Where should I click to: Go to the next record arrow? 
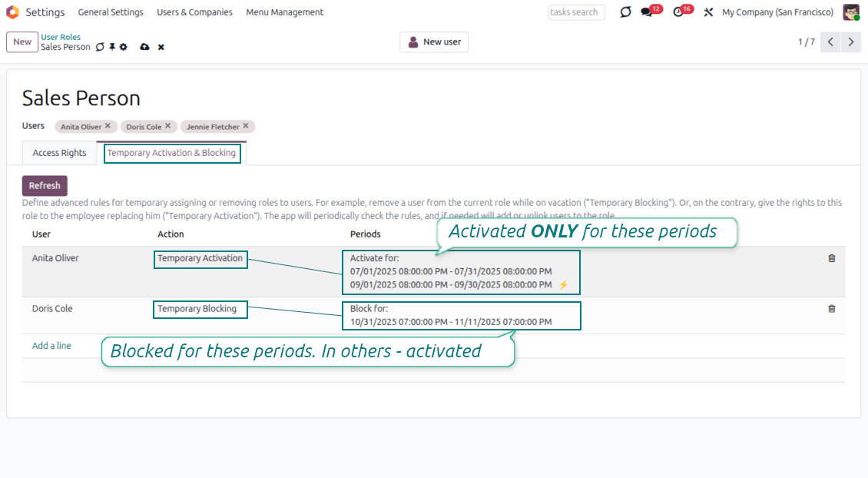[x=850, y=42]
